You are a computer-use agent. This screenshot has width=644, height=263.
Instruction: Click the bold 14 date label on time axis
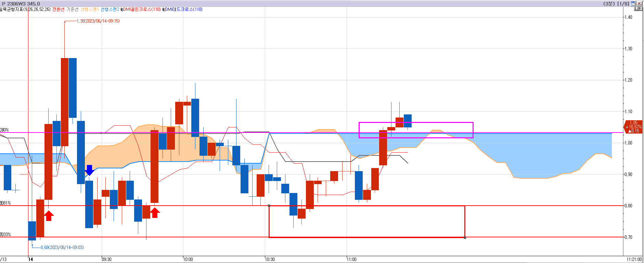(31, 259)
